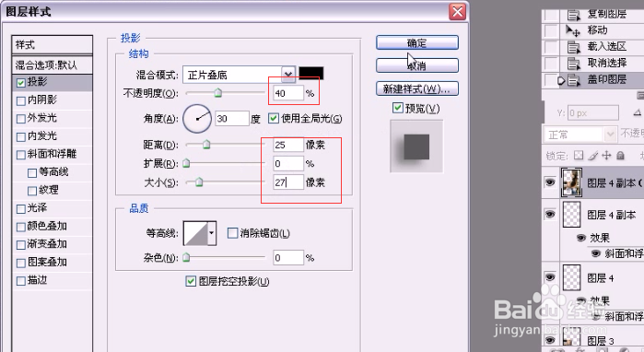Click the shadow preview thumbnail

point(416,147)
